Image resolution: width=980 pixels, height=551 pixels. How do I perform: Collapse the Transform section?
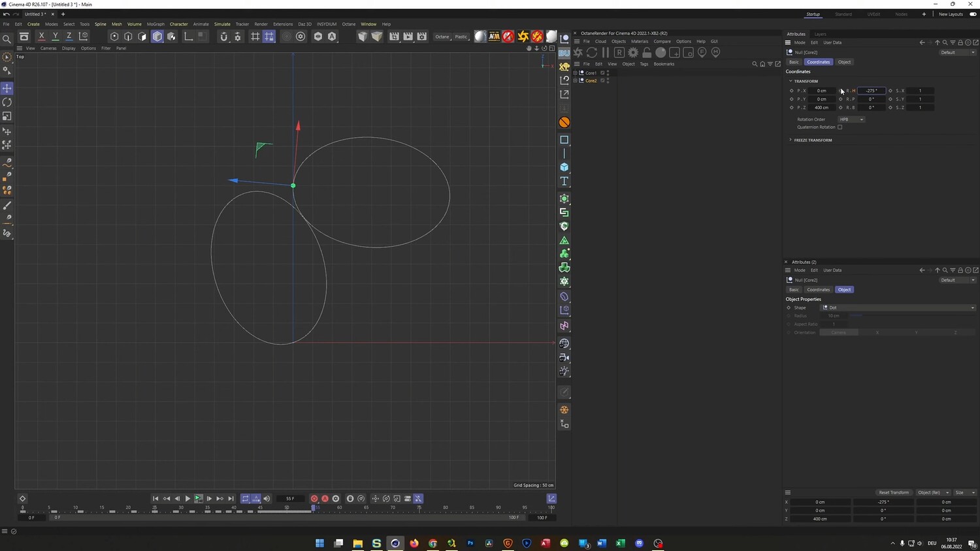[791, 81]
